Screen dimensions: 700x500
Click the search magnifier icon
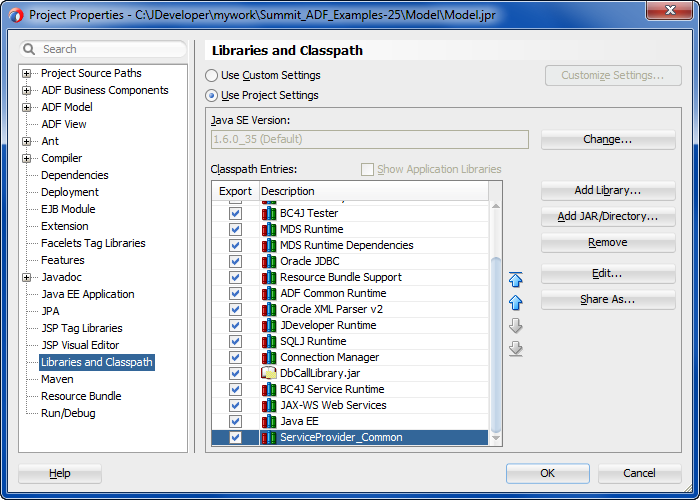click(29, 49)
